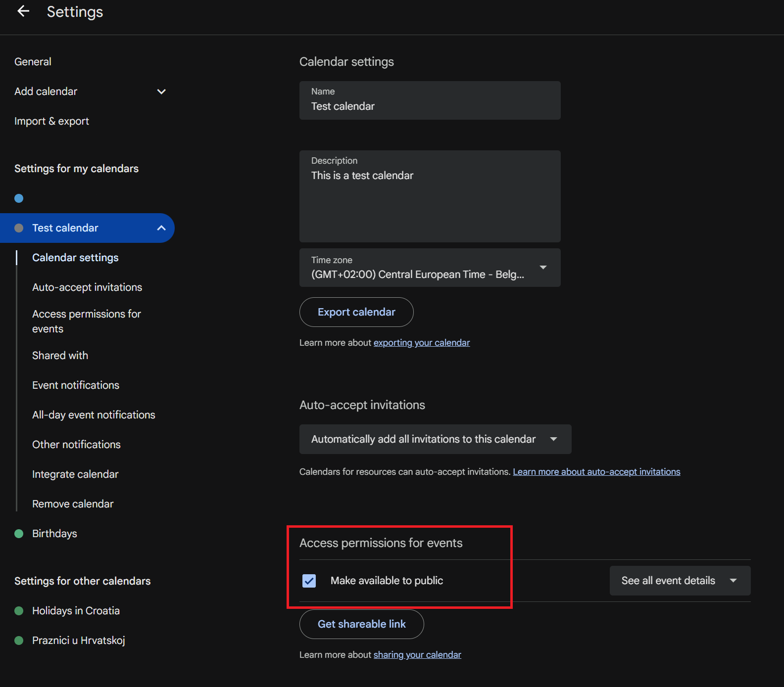Go to Import & export
784x687 pixels.
[x=51, y=121]
